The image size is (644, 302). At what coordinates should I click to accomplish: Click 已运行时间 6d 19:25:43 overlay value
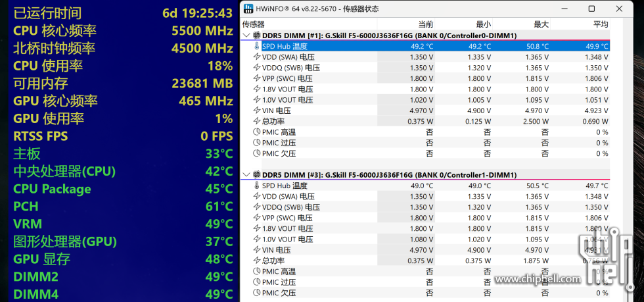pos(198,13)
